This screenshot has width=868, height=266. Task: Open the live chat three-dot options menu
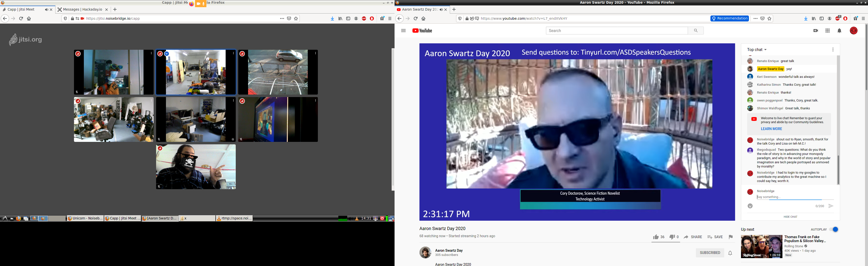tap(833, 50)
